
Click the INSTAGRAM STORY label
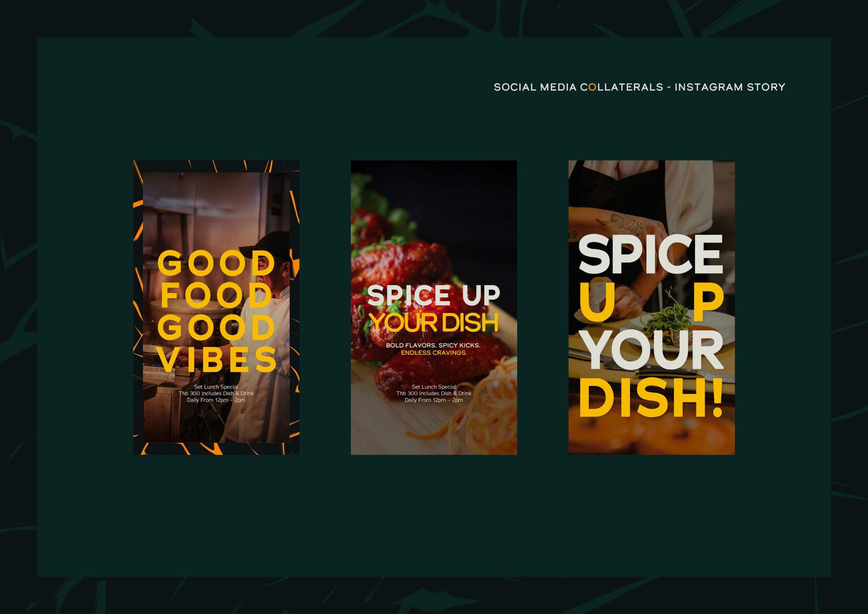(x=729, y=88)
